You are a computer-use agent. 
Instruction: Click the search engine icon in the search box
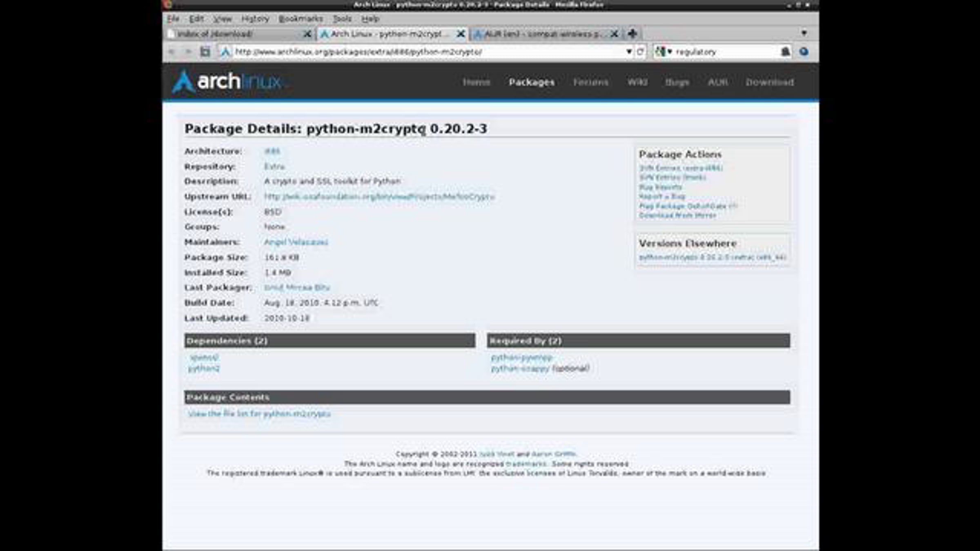[x=660, y=52]
